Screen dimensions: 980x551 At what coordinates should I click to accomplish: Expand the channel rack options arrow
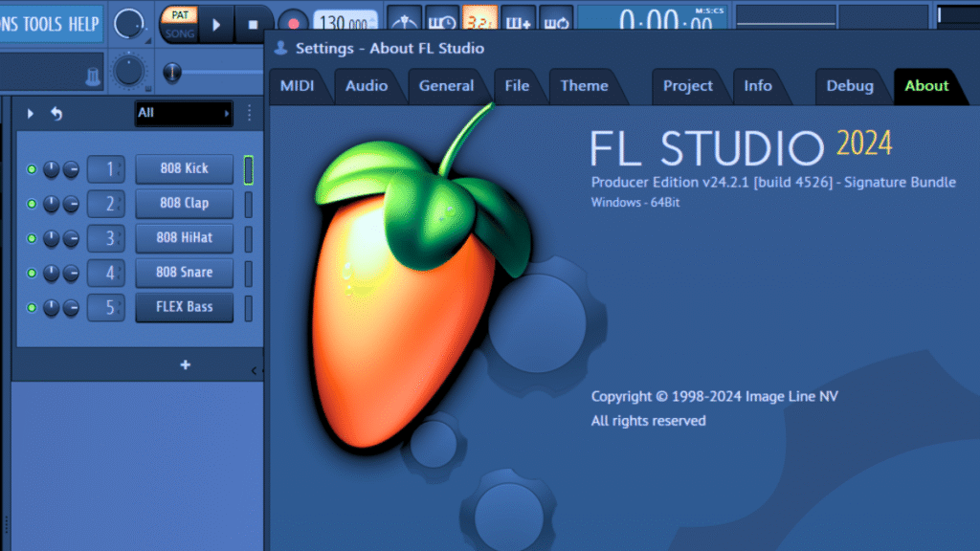(x=30, y=114)
